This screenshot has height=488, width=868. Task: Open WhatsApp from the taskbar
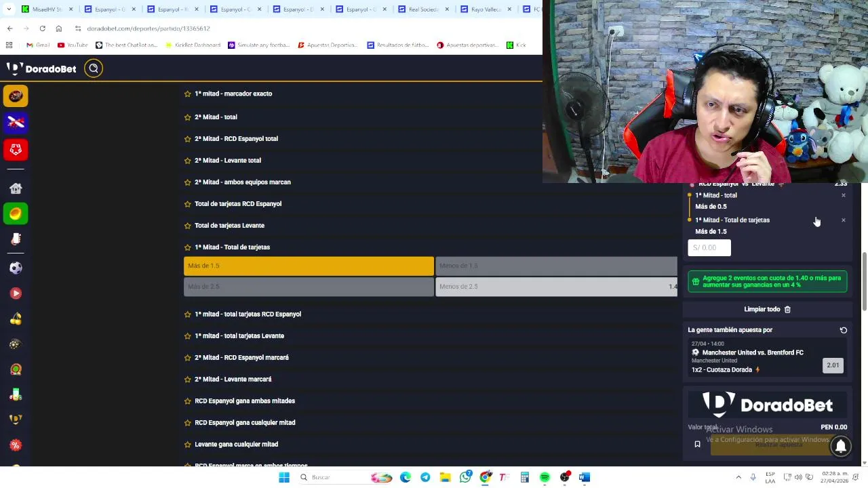point(465,477)
